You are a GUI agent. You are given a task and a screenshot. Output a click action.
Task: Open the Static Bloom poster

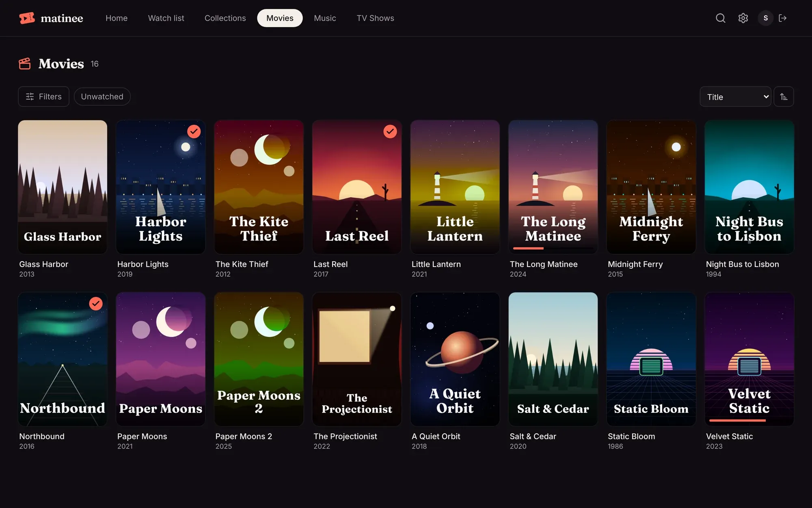pos(651,359)
